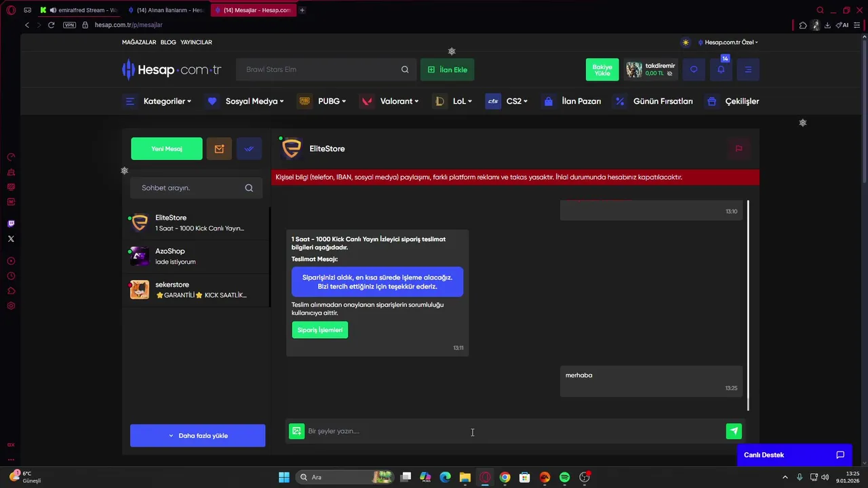Select the EliteStore conversation
Image resolution: width=868 pixels, height=488 pixels.
coord(197,223)
